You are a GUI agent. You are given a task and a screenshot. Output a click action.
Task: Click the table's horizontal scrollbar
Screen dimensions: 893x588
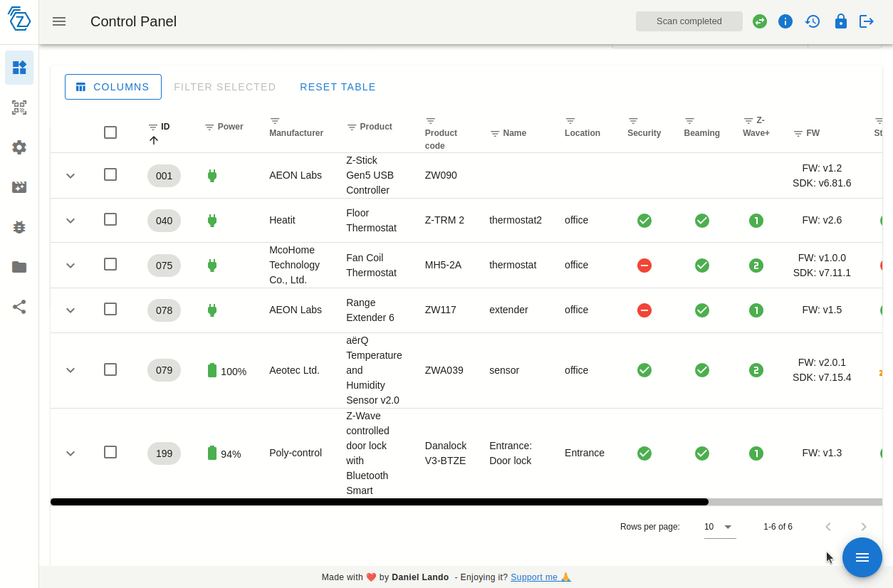380,502
